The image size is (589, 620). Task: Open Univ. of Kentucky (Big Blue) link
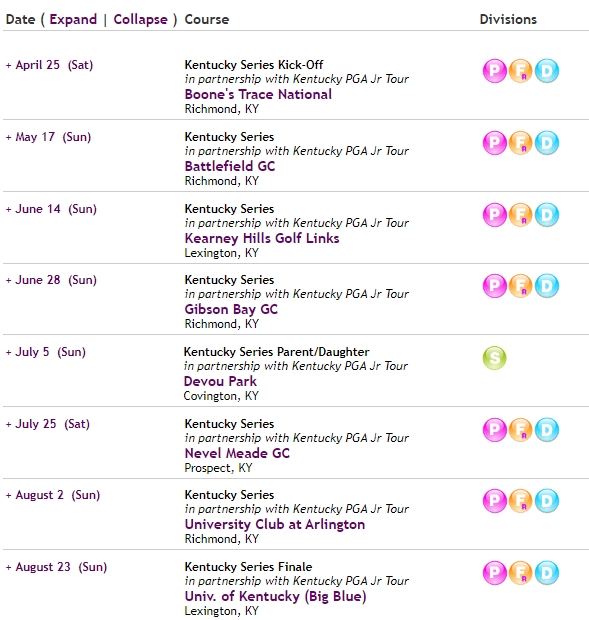[x=276, y=596]
